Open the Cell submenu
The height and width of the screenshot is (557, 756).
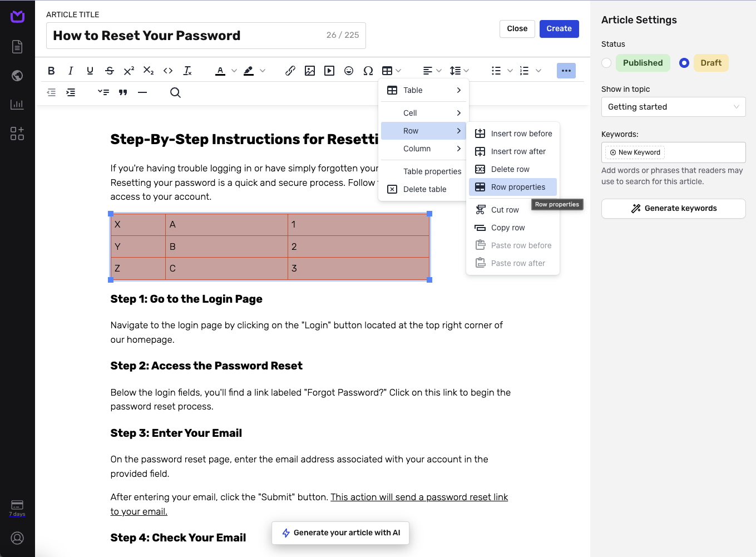424,113
